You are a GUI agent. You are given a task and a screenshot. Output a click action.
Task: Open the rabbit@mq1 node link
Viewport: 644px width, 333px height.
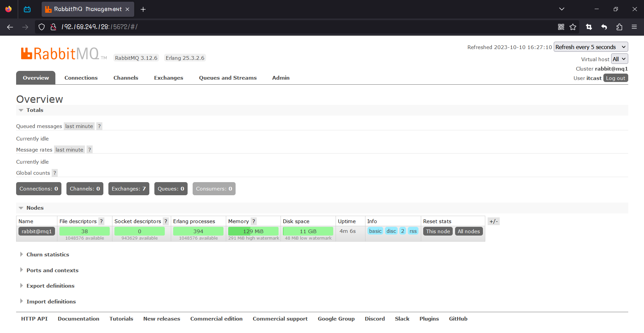tap(37, 231)
